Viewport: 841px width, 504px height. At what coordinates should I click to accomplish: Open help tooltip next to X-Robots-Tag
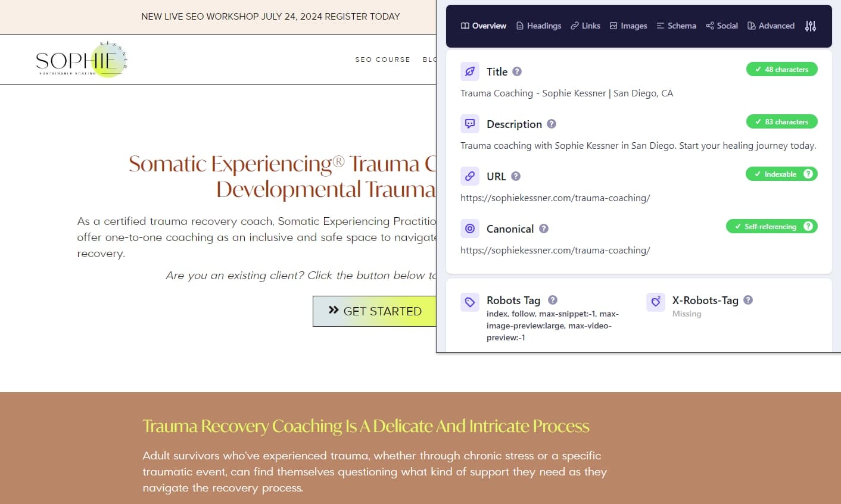pos(748,300)
